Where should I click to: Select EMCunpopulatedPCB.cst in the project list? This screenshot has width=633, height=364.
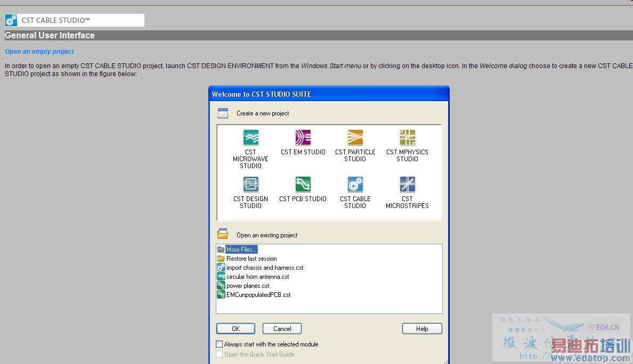pos(258,295)
